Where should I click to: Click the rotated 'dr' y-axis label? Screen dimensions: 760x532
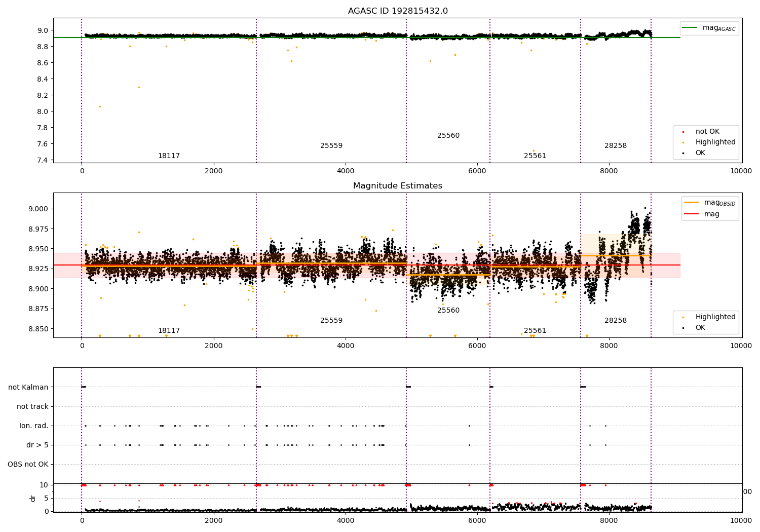tap(33, 498)
